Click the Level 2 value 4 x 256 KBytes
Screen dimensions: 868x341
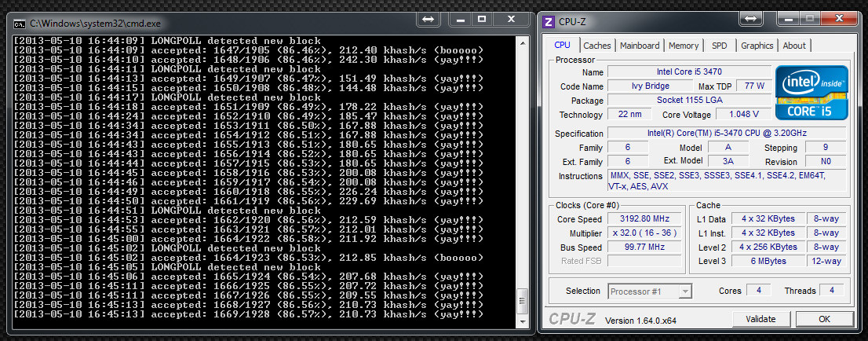tap(768, 247)
